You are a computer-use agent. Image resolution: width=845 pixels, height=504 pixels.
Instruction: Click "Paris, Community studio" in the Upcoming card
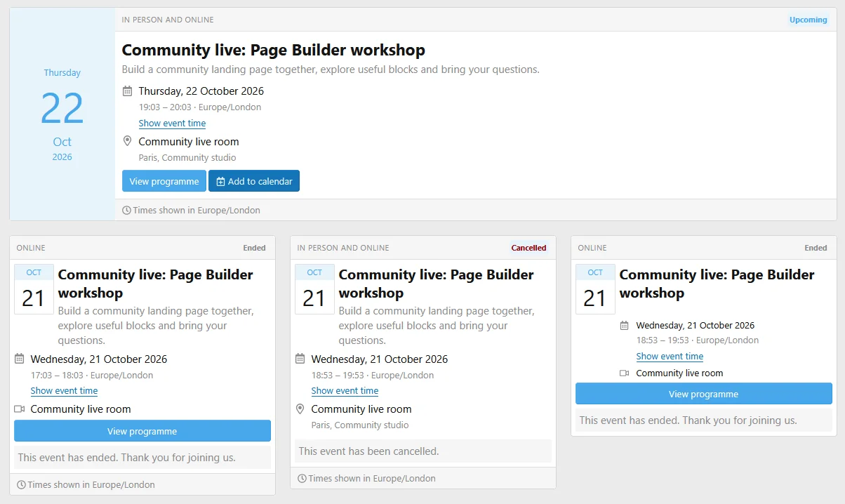[x=187, y=157]
